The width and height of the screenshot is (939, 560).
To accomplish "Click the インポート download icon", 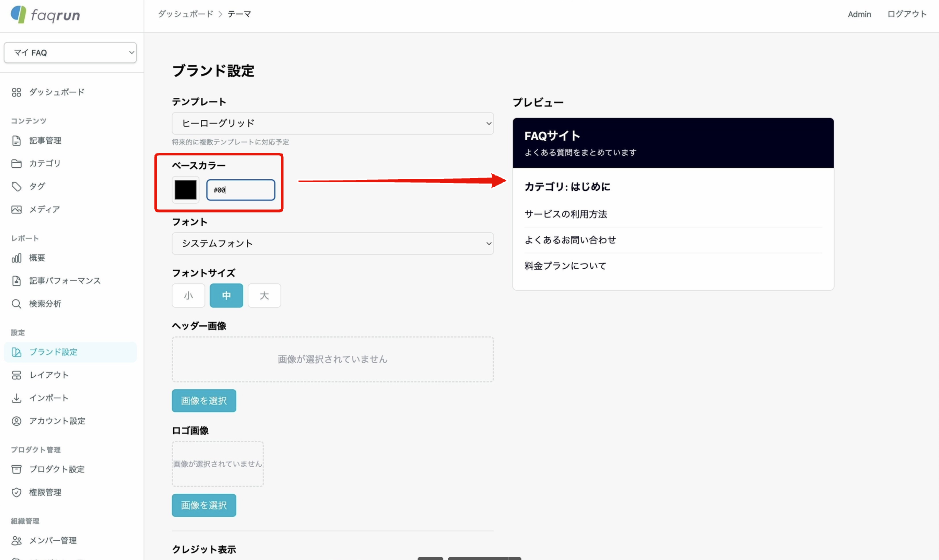I will (16, 398).
